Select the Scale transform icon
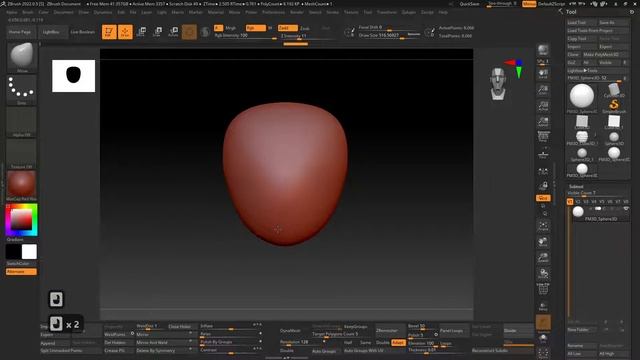 tap(157, 32)
